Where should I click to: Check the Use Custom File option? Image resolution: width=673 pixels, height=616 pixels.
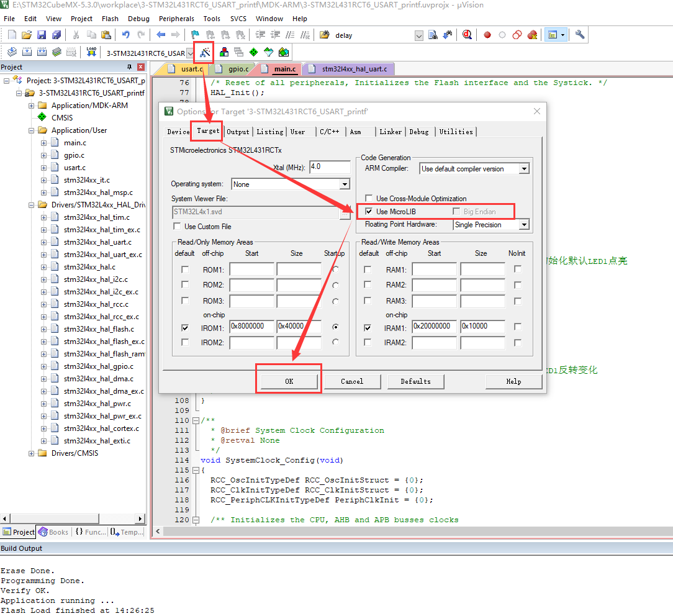(x=177, y=225)
